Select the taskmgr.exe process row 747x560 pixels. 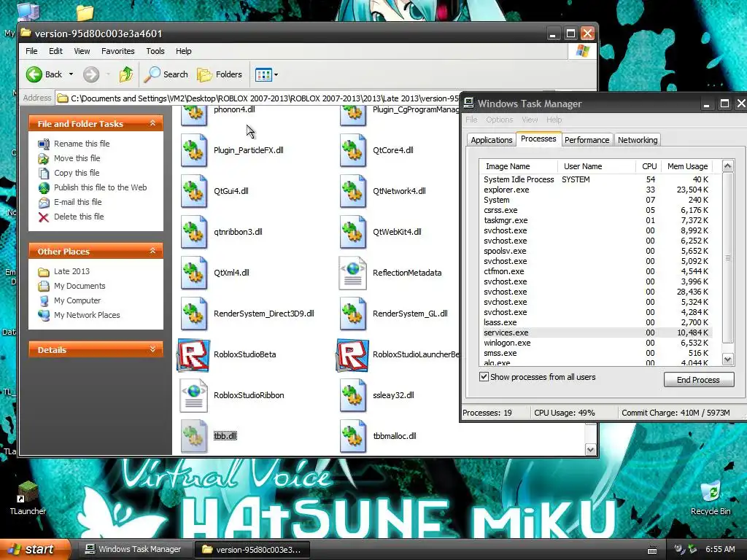[595, 220]
